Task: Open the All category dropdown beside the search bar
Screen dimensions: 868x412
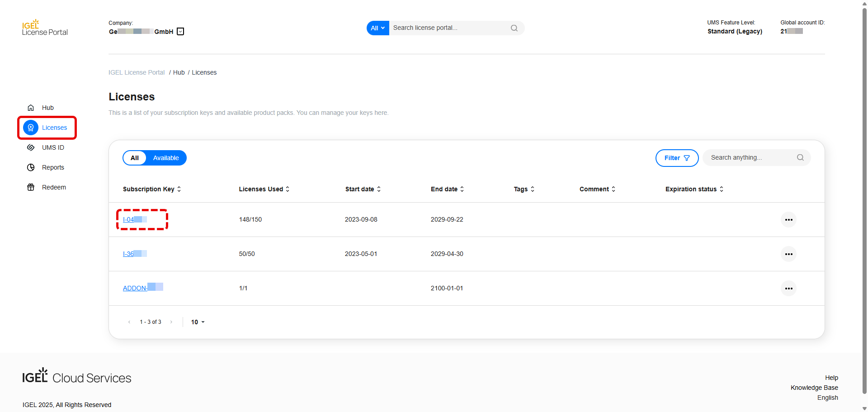Action: coord(377,28)
